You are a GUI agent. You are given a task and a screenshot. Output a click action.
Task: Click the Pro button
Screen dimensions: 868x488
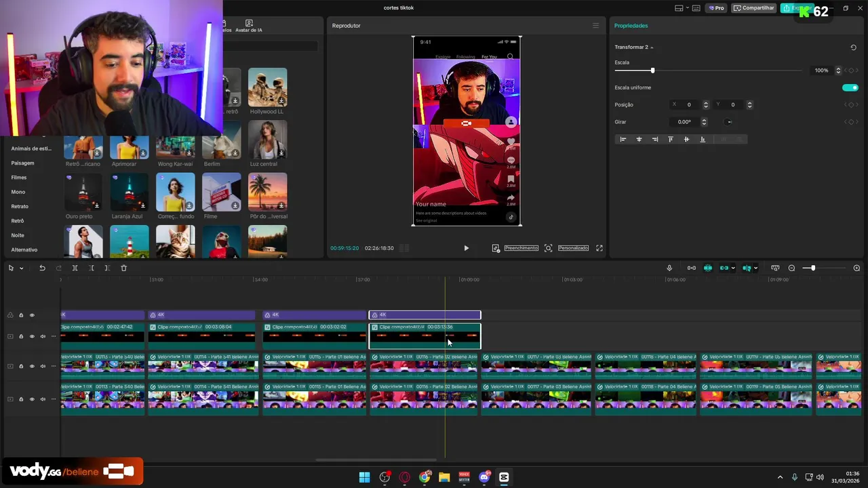[x=716, y=8]
